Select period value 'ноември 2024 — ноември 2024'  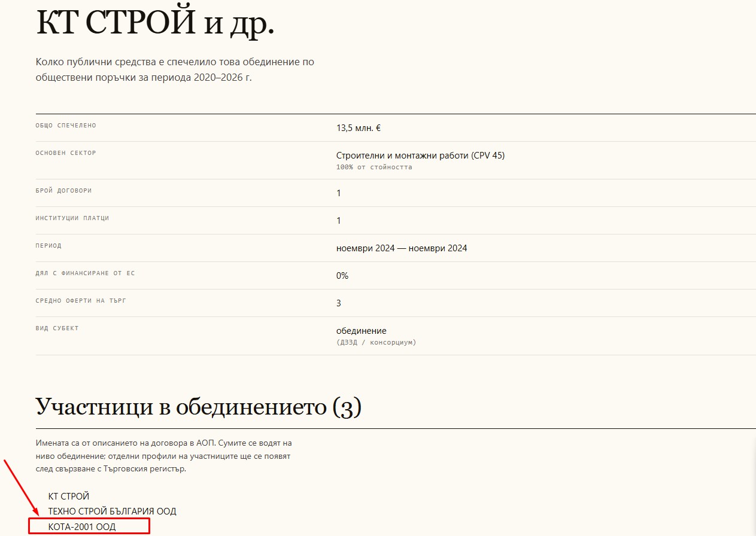click(x=402, y=248)
